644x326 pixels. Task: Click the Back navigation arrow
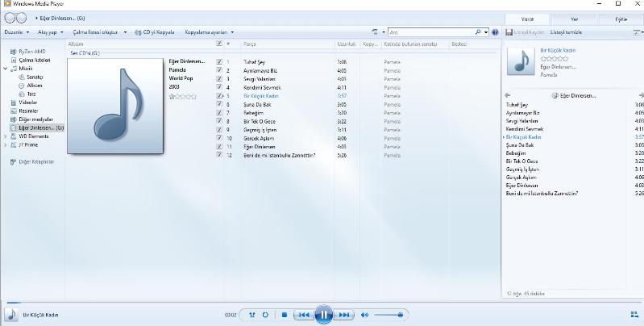point(10,18)
